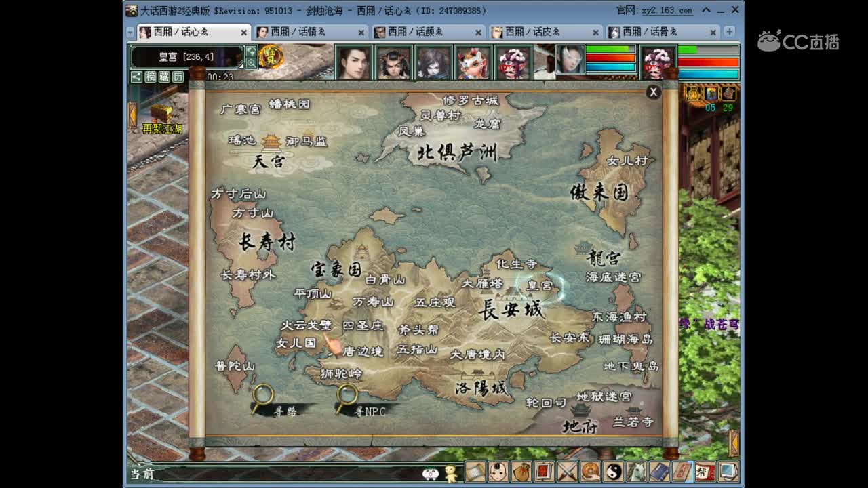Viewport: 868px width, 488px height.
Task: Switch to the 西厢/话骨 tab
Action: pos(663,32)
